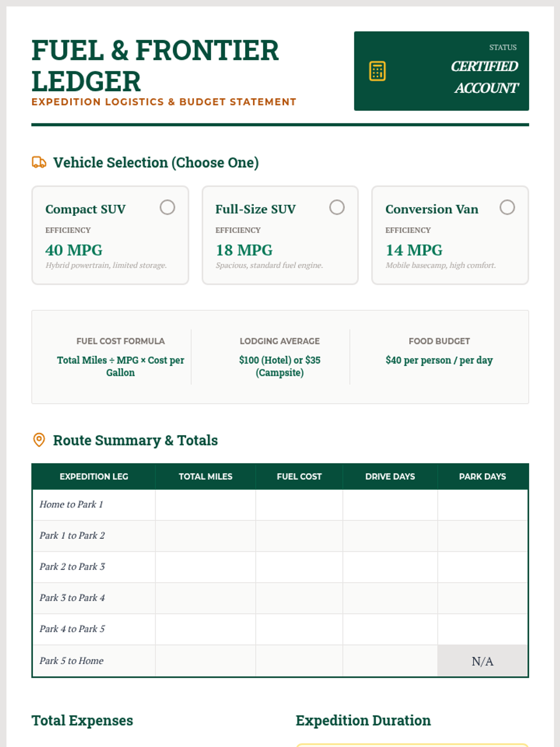Click the Expedition Leg column header
Viewport: 560px width, 747px height.
tap(94, 477)
